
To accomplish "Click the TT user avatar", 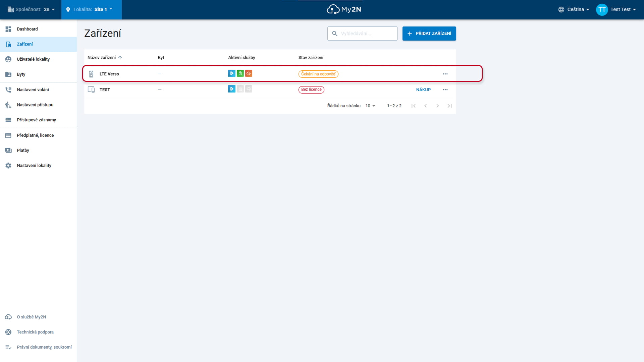I will click(x=602, y=9).
